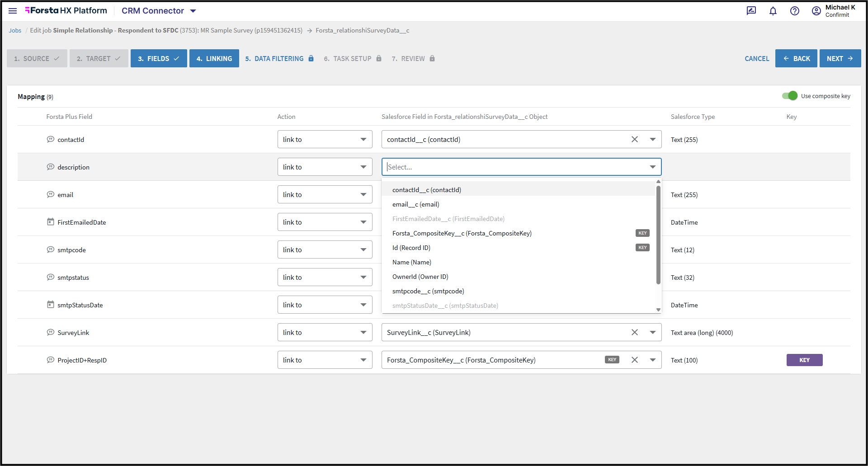Go to step 6 Task Setup tab
The width and height of the screenshot is (868, 466).
353,58
